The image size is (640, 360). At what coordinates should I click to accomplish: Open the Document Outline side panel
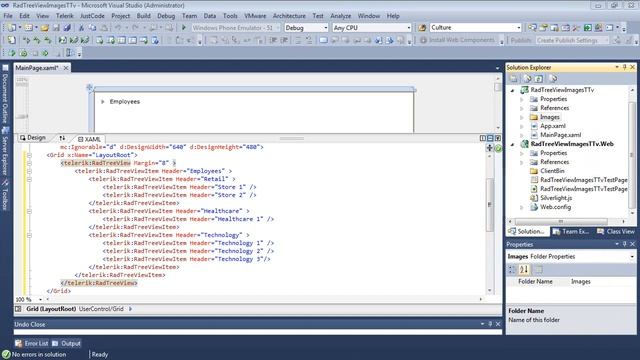tap(5, 93)
